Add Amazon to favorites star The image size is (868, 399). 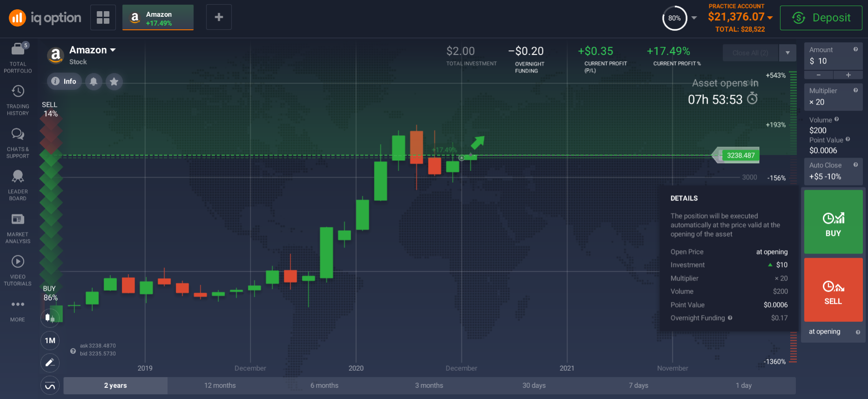(114, 81)
